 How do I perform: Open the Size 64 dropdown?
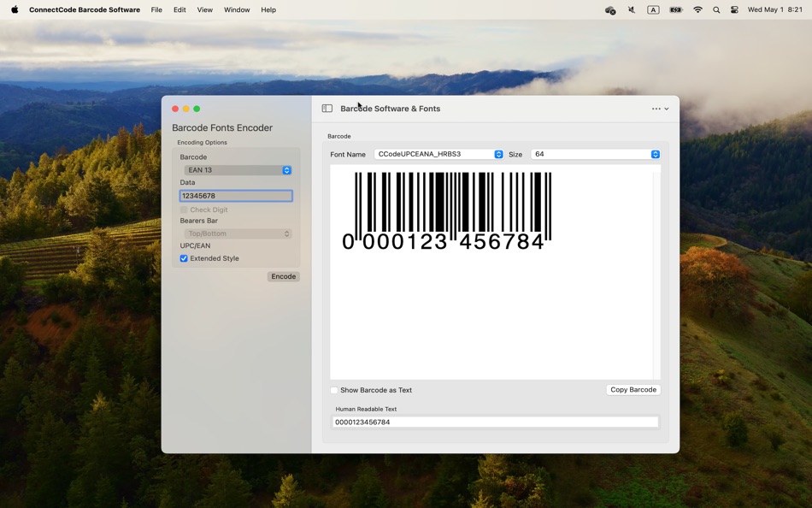pos(596,154)
